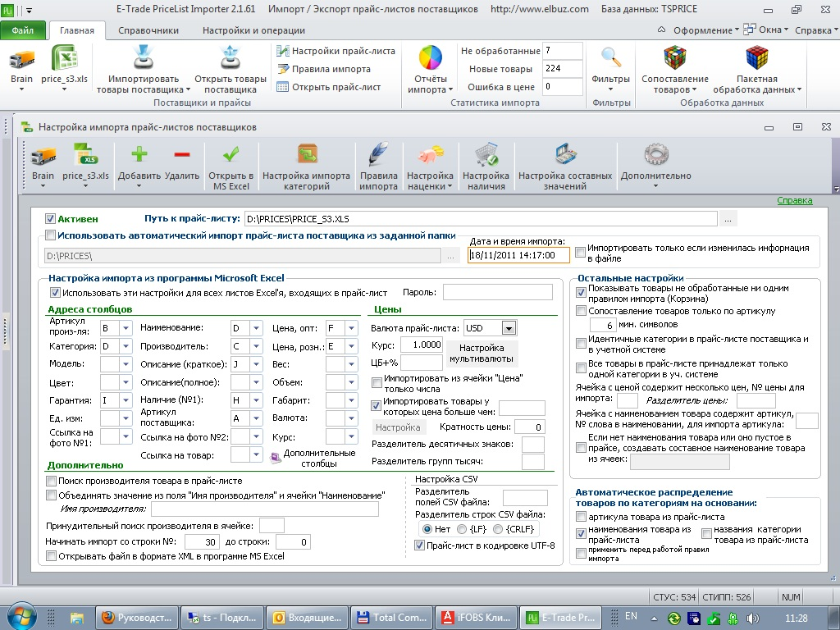
Task: Open Настройка наличия shopping cart icon
Action: click(x=486, y=155)
